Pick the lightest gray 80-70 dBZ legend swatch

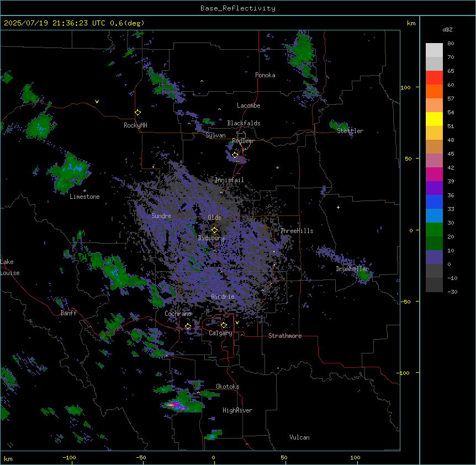(434, 50)
